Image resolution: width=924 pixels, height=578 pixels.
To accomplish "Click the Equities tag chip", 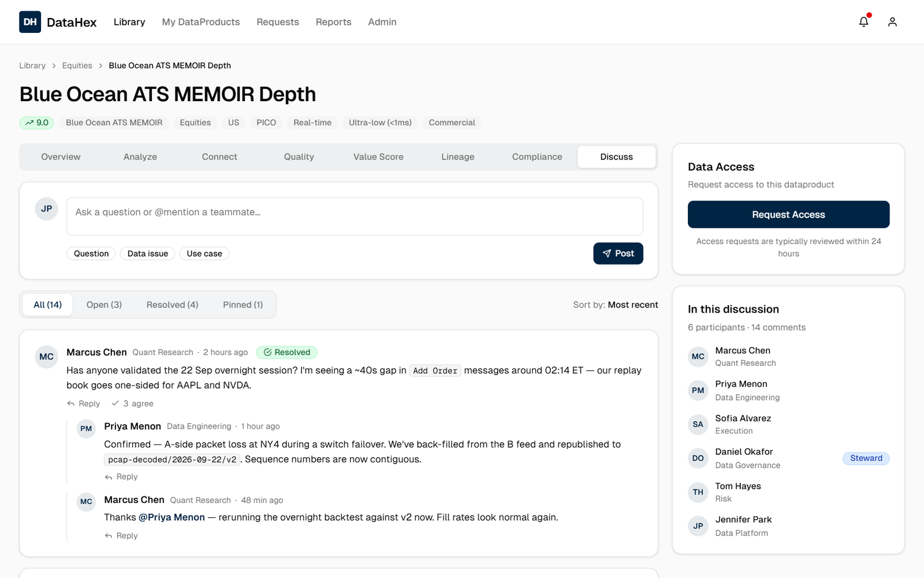I will [195, 123].
